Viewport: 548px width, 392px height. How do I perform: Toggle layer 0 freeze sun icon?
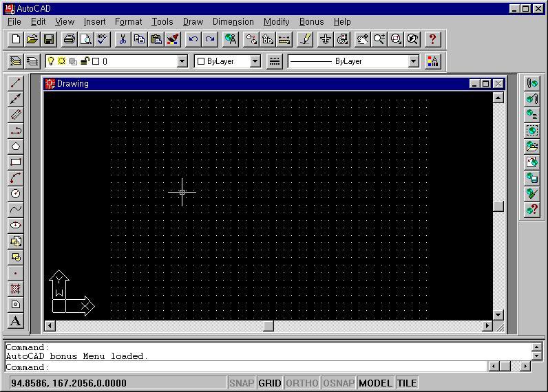tap(61, 61)
